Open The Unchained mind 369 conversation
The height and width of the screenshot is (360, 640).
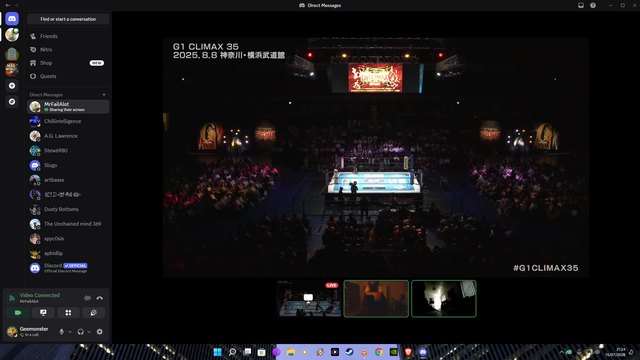[68, 224]
